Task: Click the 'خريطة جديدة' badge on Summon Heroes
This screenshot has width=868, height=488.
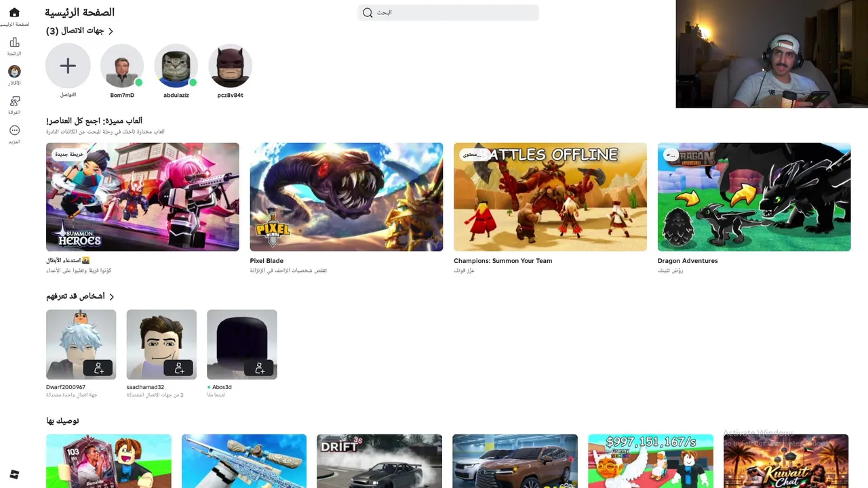Action: coord(69,155)
